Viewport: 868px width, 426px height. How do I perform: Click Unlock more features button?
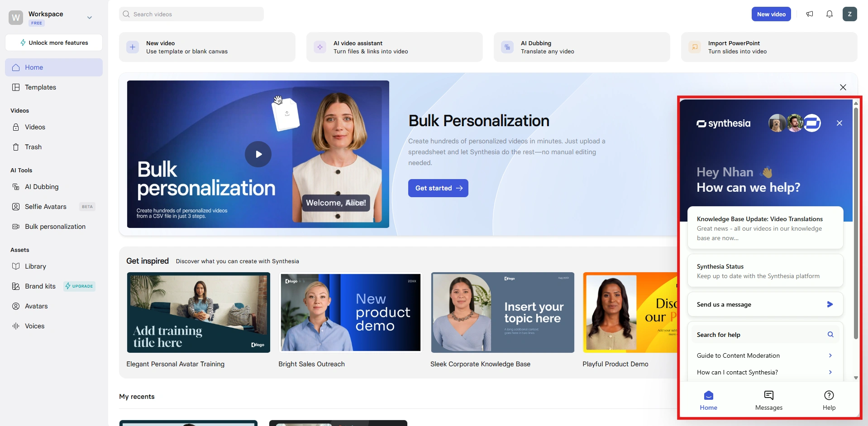pos(54,43)
